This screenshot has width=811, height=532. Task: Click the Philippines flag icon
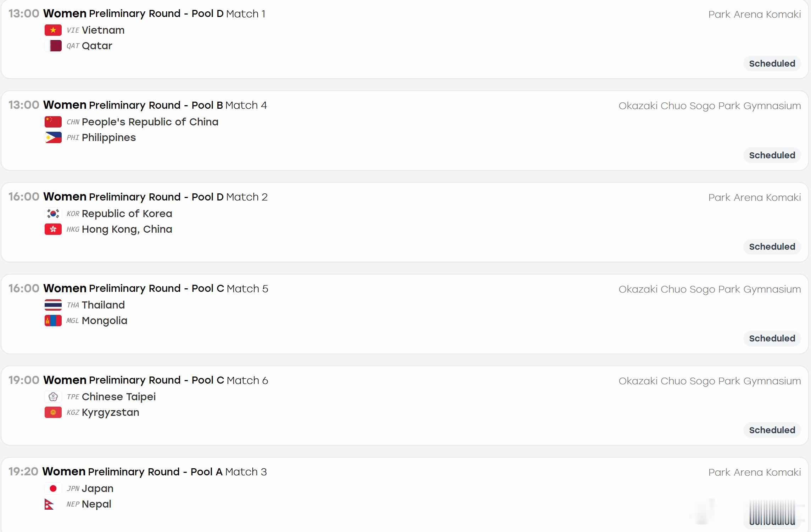(53, 137)
